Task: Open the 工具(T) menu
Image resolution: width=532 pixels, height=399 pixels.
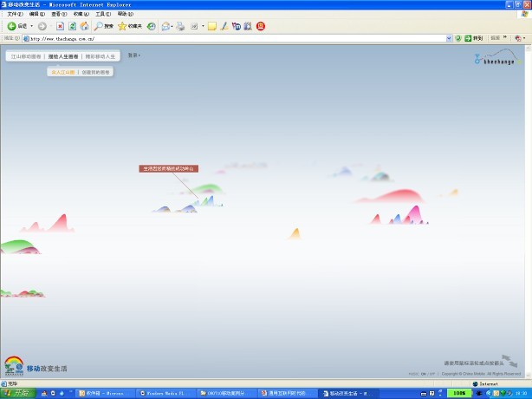Action: click(x=103, y=14)
